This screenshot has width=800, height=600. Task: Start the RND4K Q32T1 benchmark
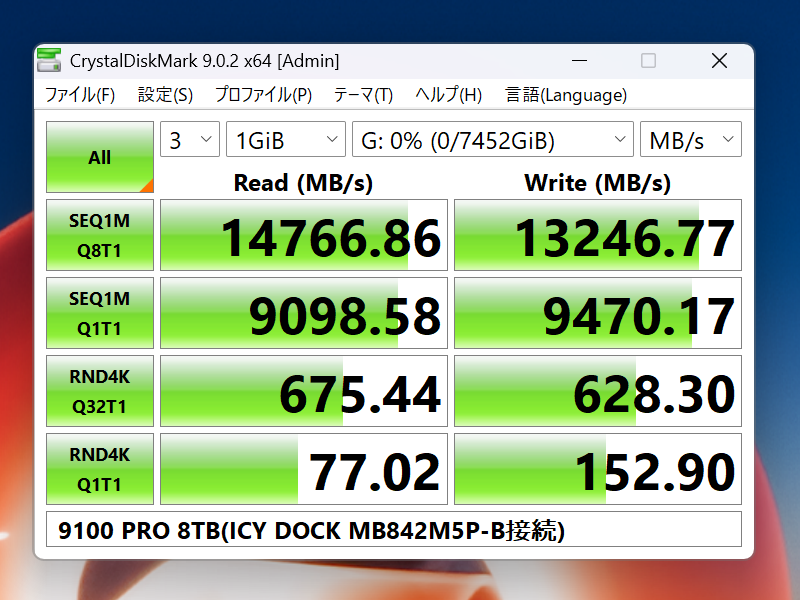[99, 390]
